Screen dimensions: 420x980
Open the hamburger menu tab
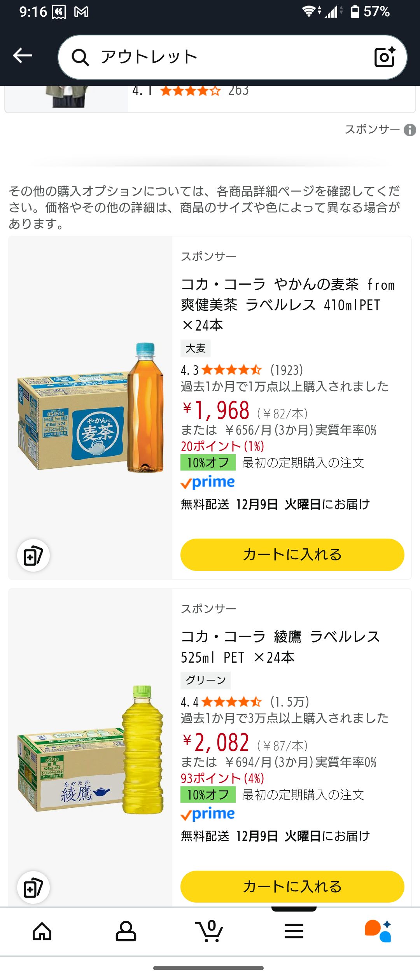point(294,931)
